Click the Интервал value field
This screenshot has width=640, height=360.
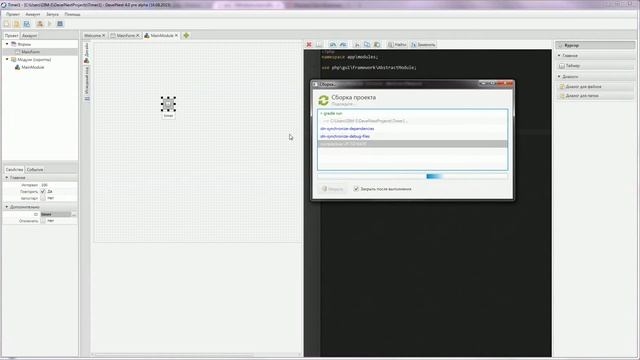pos(58,185)
